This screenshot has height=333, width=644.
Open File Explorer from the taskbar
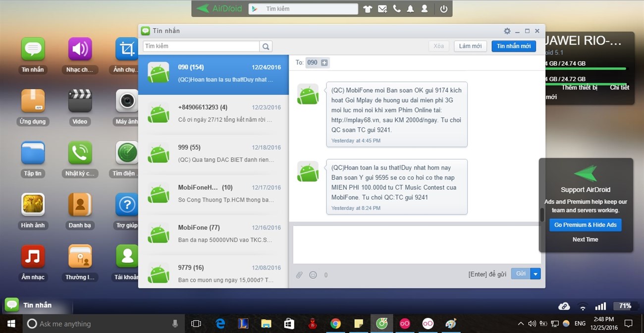click(x=267, y=324)
